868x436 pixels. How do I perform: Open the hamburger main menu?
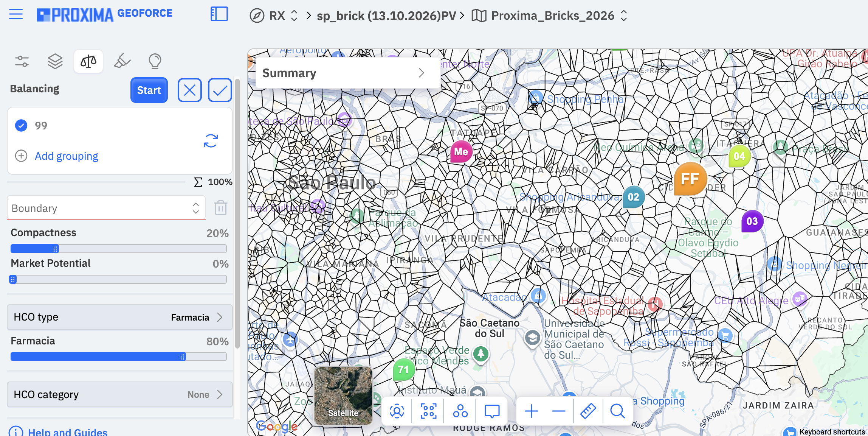click(x=16, y=15)
